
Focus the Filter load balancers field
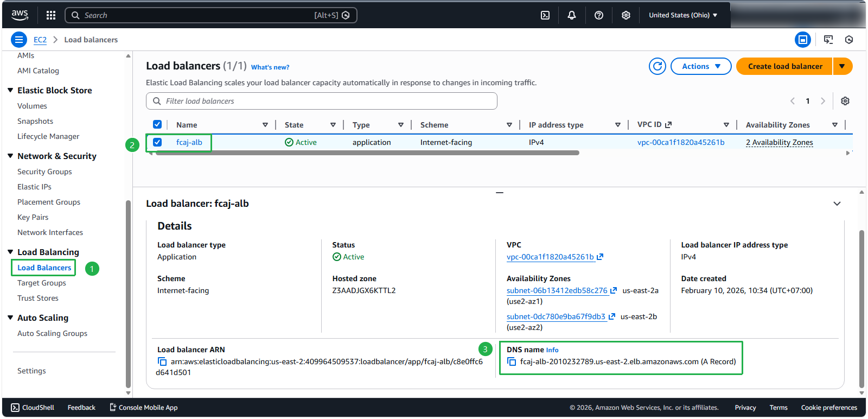322,101
